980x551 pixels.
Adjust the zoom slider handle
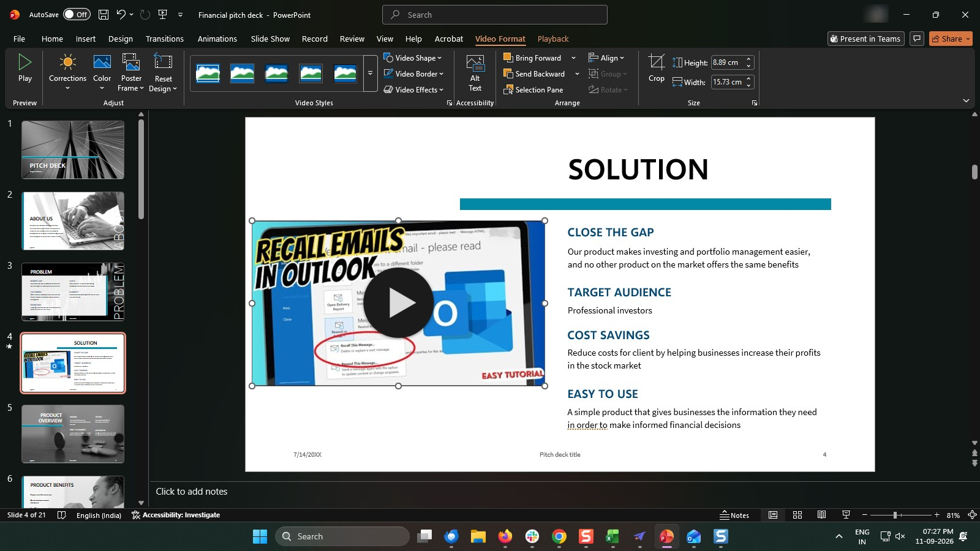pyautogui.click(x=895, y=515)
